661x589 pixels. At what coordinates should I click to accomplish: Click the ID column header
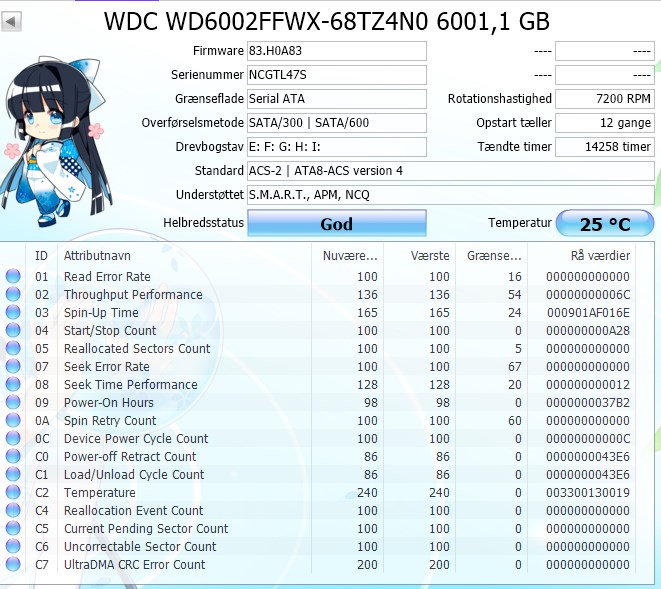(x=41, y=256)
